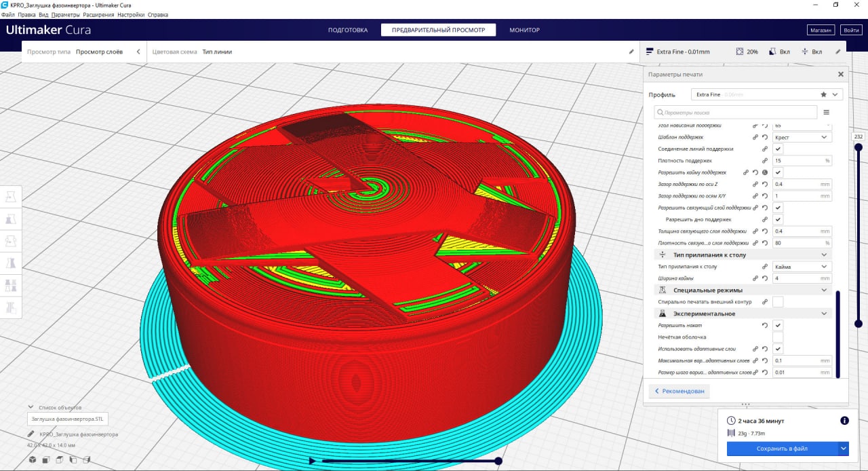The width and height of the screenshot is (868, 471).
Task: Switch to left side view cube icon
Action: 73,460
